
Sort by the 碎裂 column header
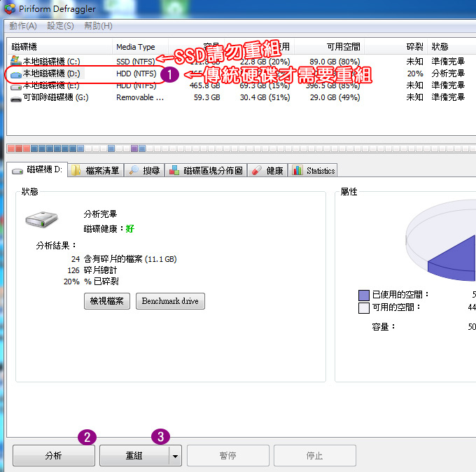[x=396, y=46]
